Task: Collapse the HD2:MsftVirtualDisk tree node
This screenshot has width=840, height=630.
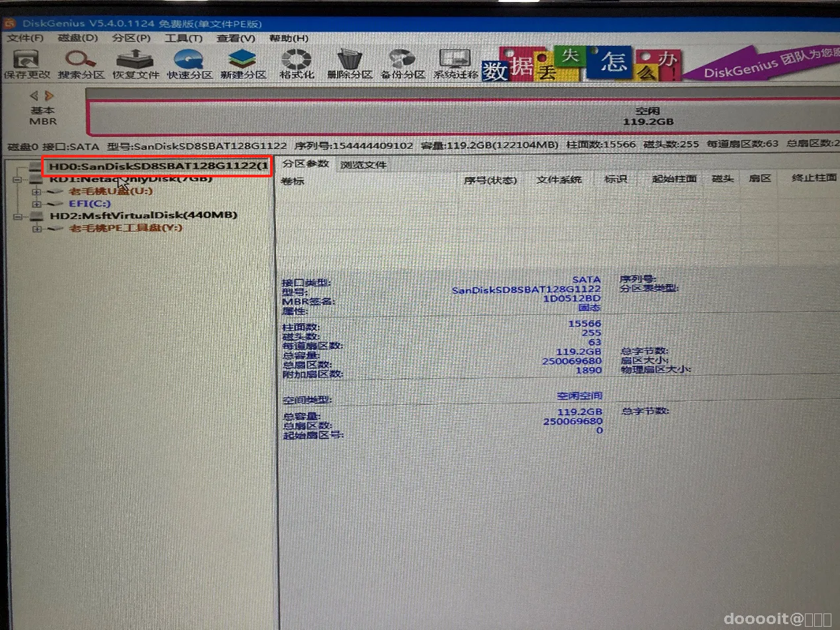Action: tap(17, 216)
